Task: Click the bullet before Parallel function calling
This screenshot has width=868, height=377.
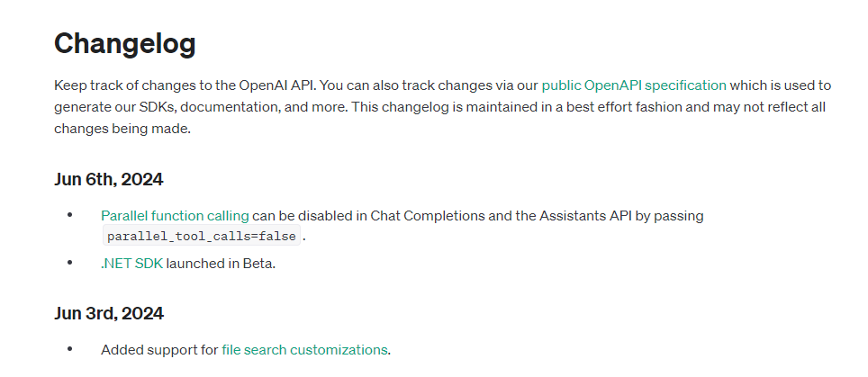Action: tap(69, 214)
